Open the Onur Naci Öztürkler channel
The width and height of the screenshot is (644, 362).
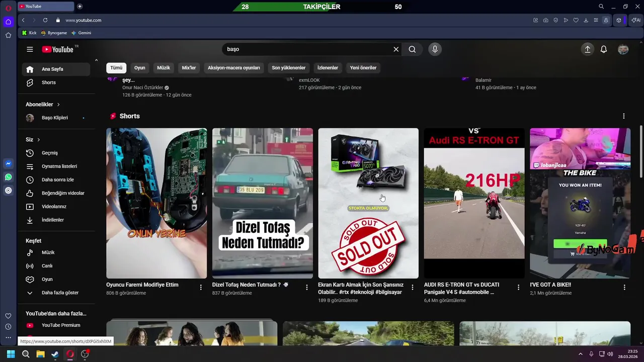tap(143, 87)
